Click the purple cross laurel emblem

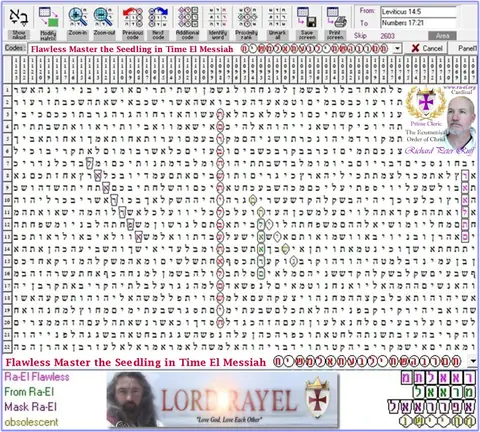click(426, 103)
